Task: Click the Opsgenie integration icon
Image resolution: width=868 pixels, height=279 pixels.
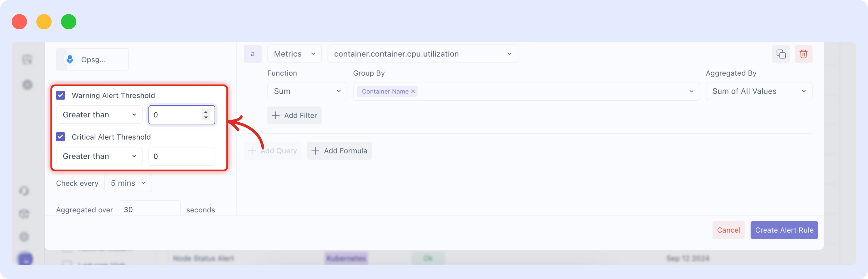Action: coord(70,59)
